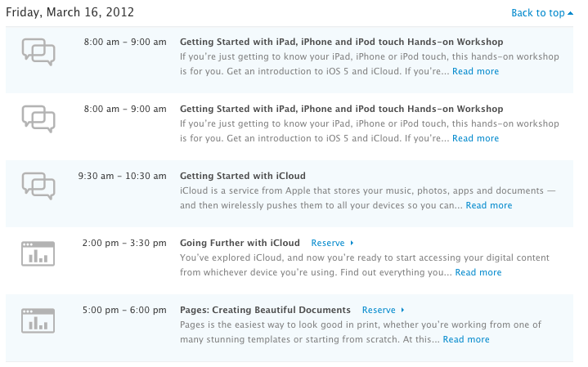The width and height of the screenshot is (588, 367).
Task: Reserve the Pages: Creating Beautiful Documents session
Action: tap(379, 310)
